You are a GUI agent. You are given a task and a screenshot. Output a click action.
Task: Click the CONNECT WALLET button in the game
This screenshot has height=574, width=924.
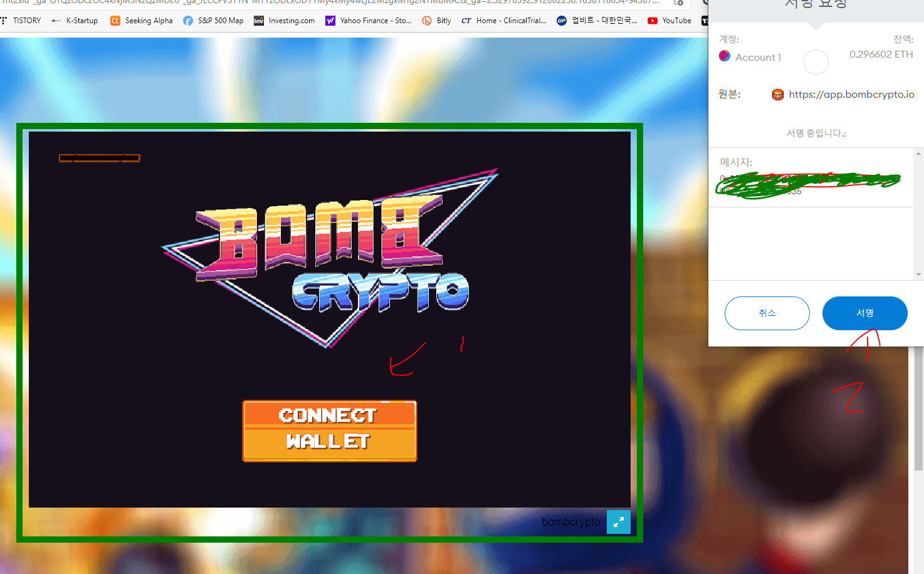point(330,430)
